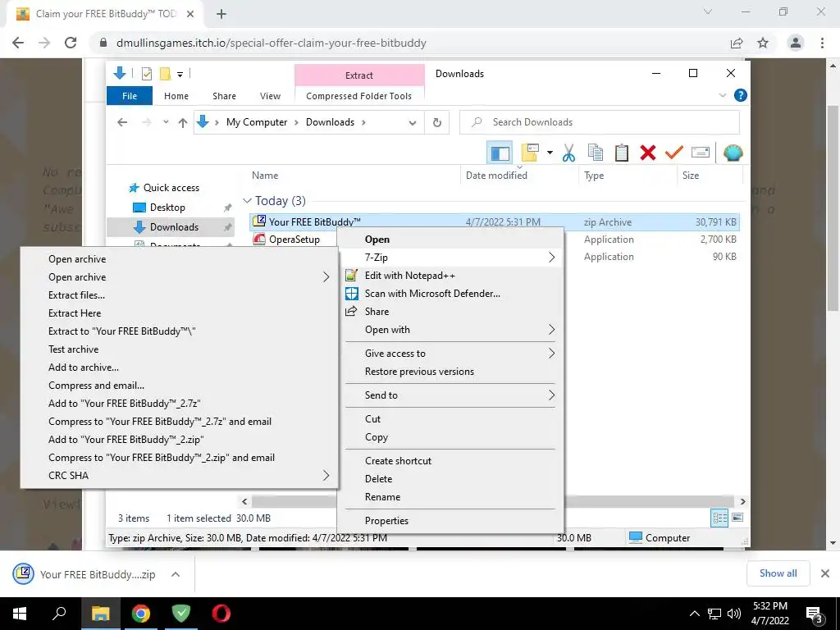
Task: Open the blue question mark Help icon
Action: [x=741, y=95]
